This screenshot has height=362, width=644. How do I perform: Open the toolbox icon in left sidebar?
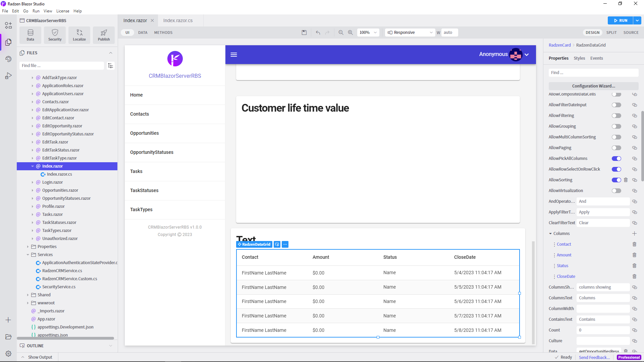point(8,25)
